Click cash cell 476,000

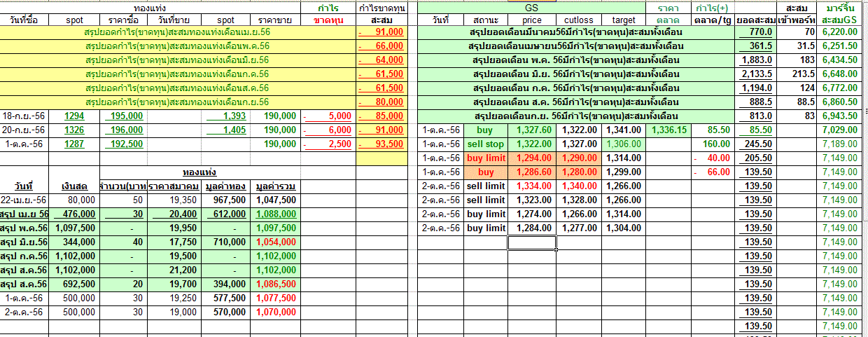[74, 214]
